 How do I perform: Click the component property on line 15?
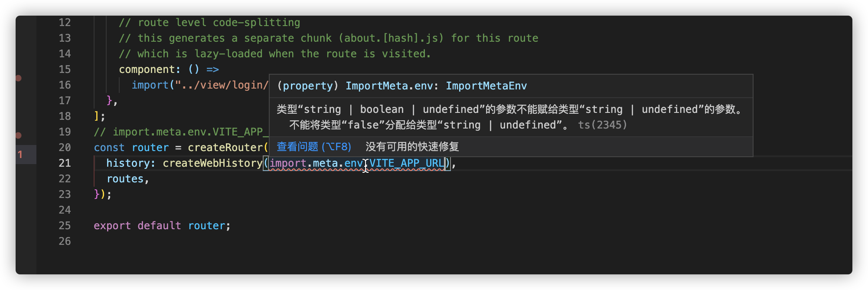pyautogui.click(x=147, y=69)
